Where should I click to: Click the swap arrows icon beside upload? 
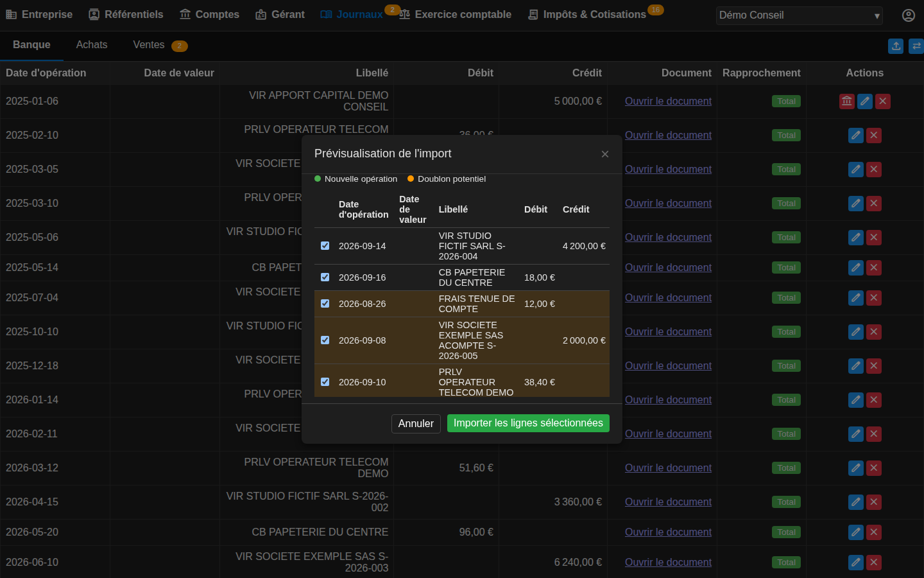916,46
